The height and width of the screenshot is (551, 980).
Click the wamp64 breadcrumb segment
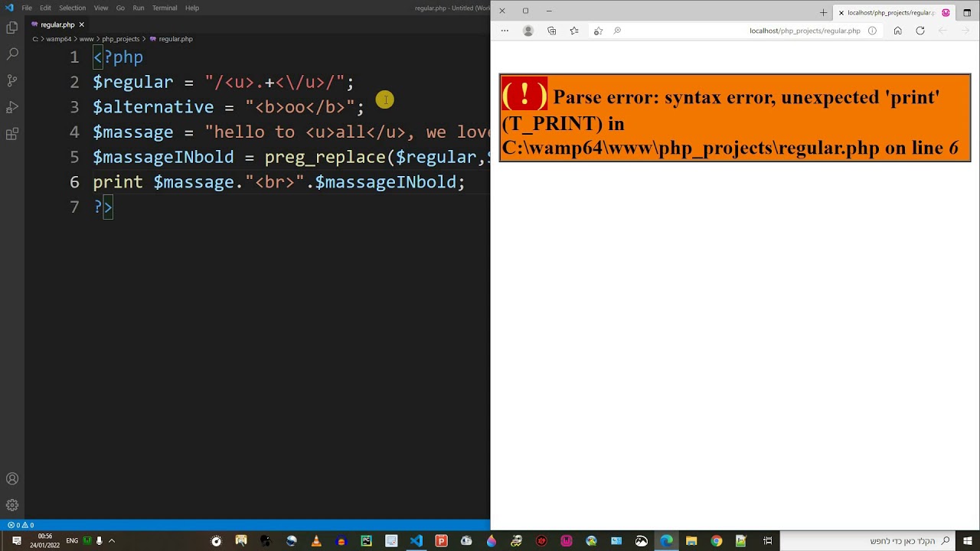[58, 39]
